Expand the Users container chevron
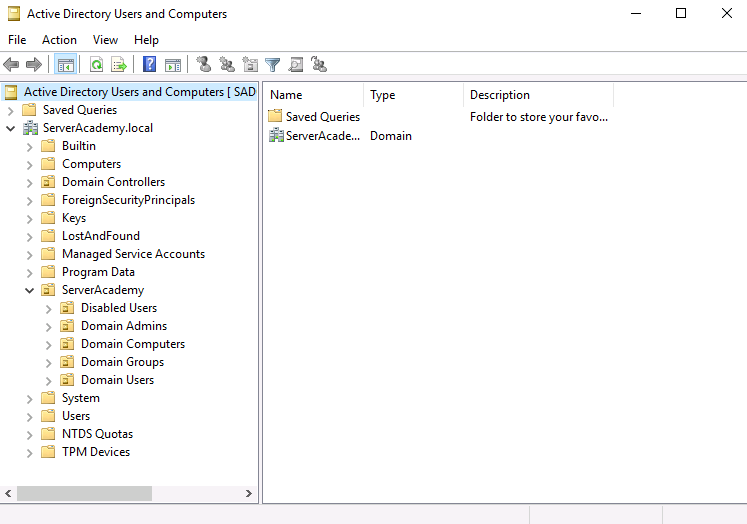 pos(30,417)
